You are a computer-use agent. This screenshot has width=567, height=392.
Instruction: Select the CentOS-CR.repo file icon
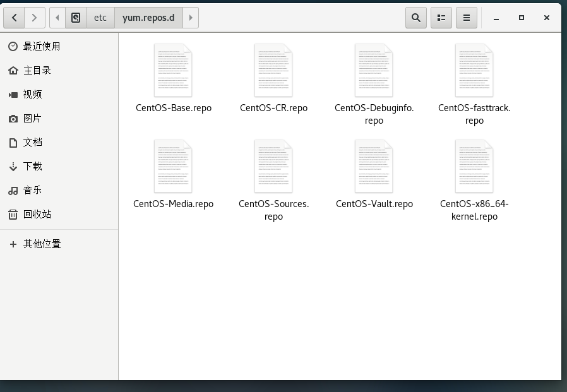tap(273, 70)
